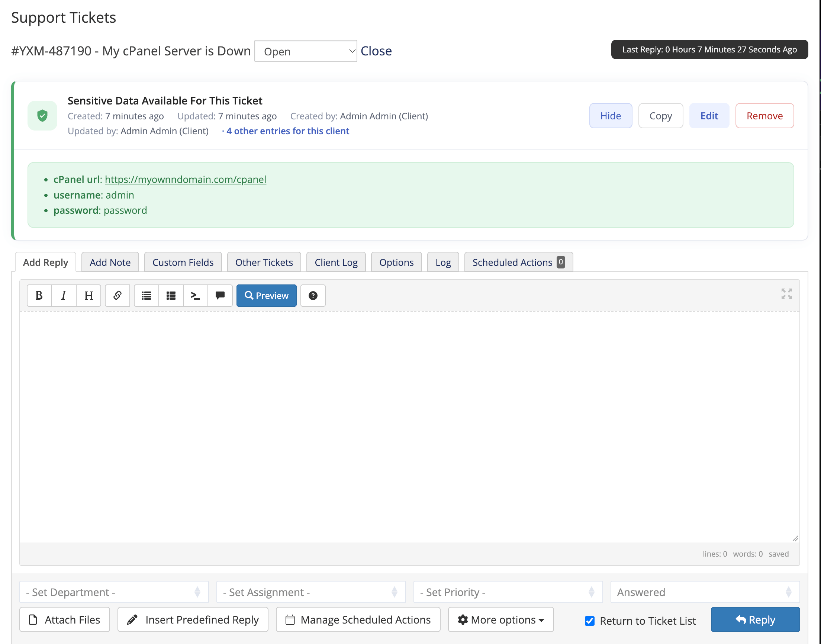
Task: Edit the sensitive data entry
Action: tap(709, 116)
